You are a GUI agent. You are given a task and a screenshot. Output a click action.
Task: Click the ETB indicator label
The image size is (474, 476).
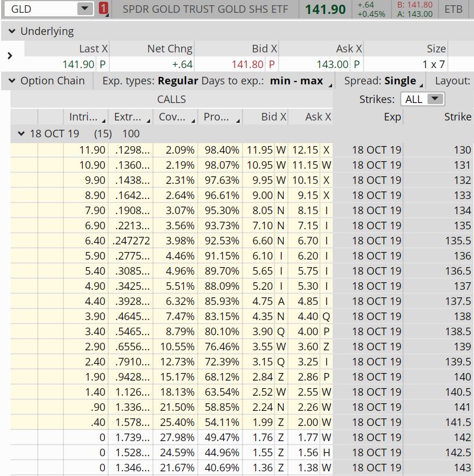pyautogui.click(x=454, y=9)
